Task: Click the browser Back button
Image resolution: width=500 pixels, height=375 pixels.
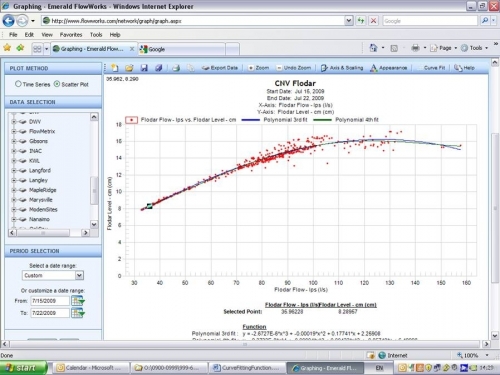Action: (8, 21)
